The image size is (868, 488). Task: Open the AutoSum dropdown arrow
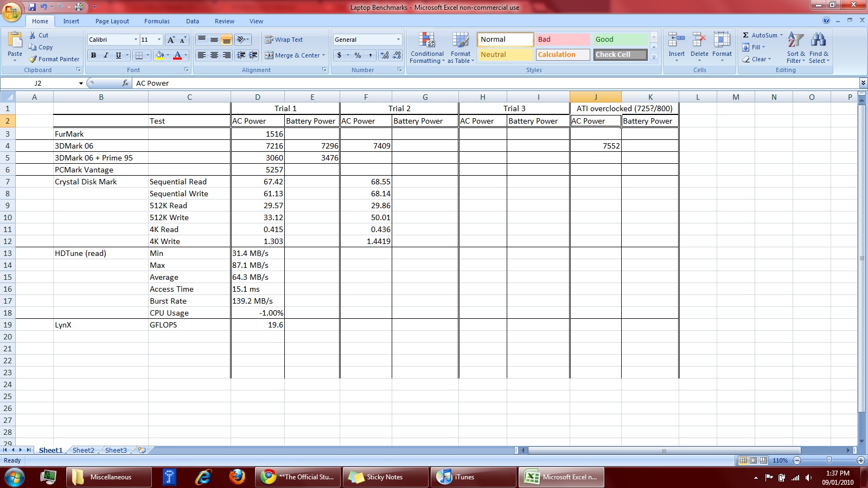tap(781, 35)
